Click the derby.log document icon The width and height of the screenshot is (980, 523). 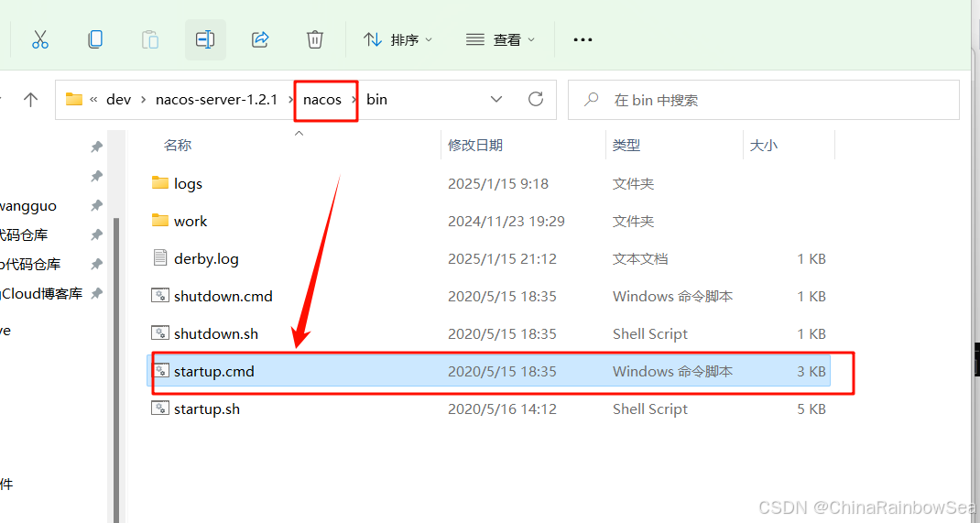(160, 257)
